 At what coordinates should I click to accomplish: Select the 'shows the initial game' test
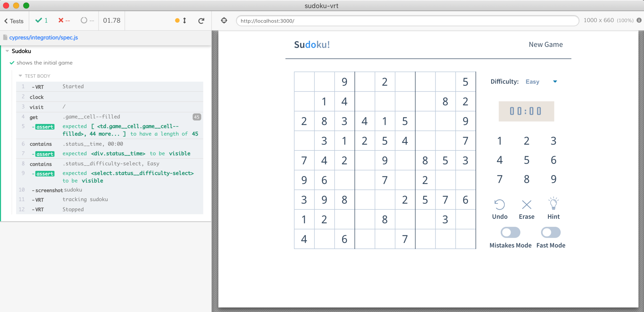point(44,63)
